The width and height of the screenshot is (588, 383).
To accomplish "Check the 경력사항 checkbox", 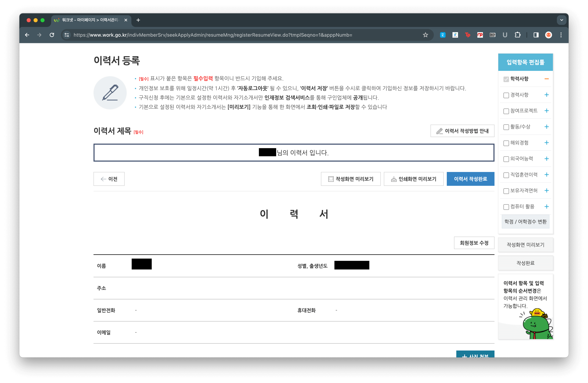I will [506, 95].
